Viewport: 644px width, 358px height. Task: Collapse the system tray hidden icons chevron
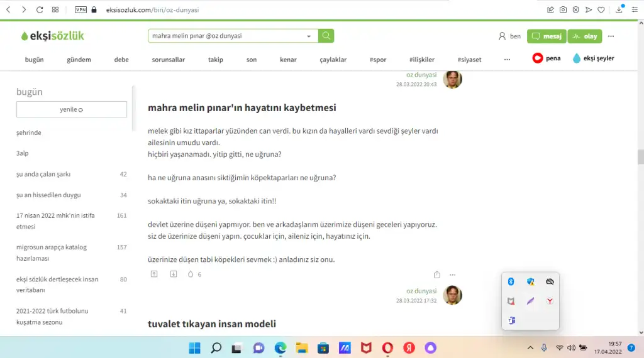point(530,348)
